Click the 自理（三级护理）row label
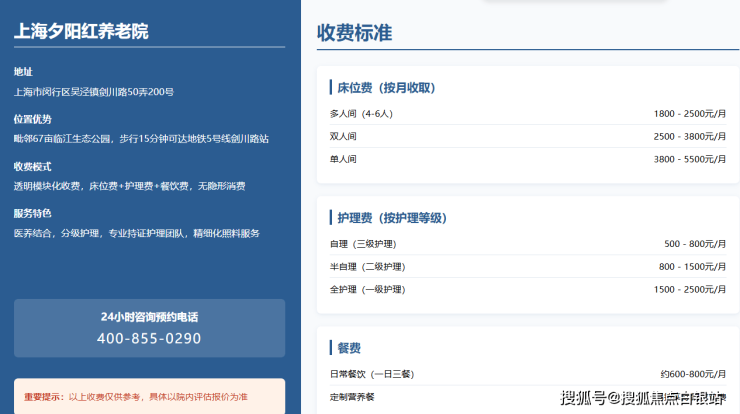 363,244
